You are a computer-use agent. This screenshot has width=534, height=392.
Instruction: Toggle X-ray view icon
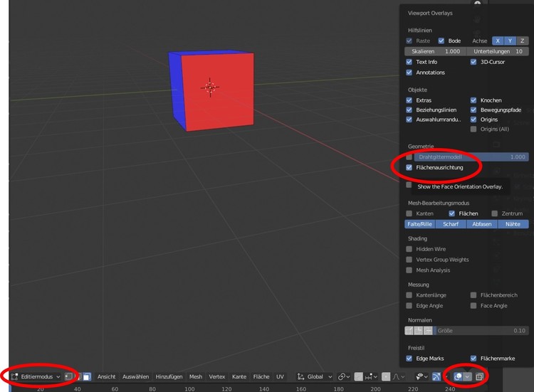pos(480,376)
